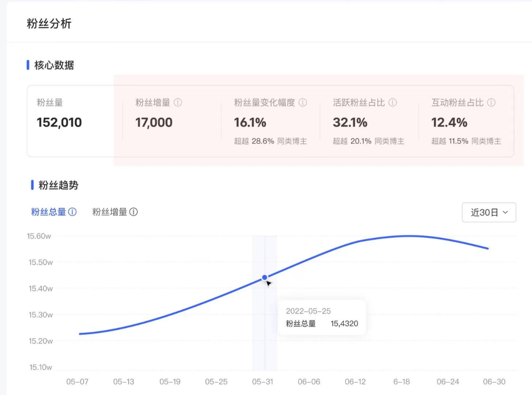Click the 粉丝趋势 section heading
The height and width of the screenshot is (395, 532).
(x=58, y=185)
